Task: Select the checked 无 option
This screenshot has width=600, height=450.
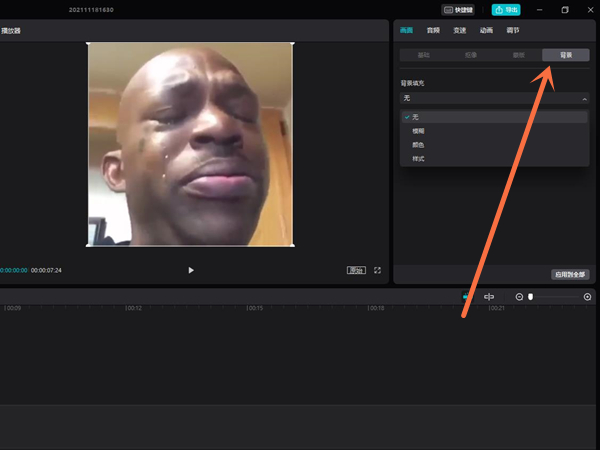Action: click(416, 117)
